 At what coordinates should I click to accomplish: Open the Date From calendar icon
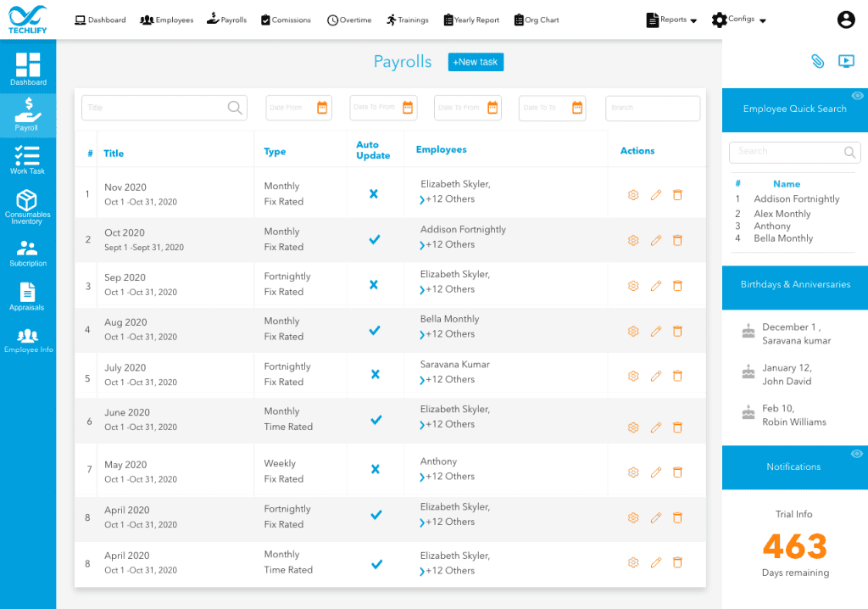point(322,108)
